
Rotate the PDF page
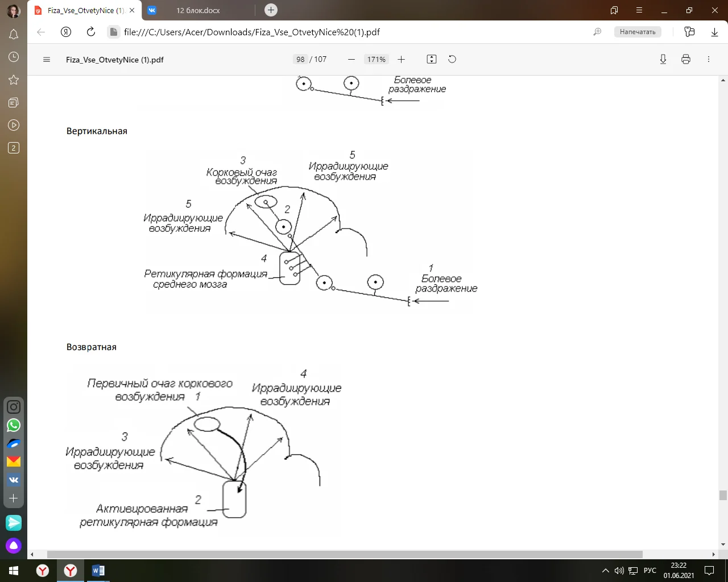point(452,60)
